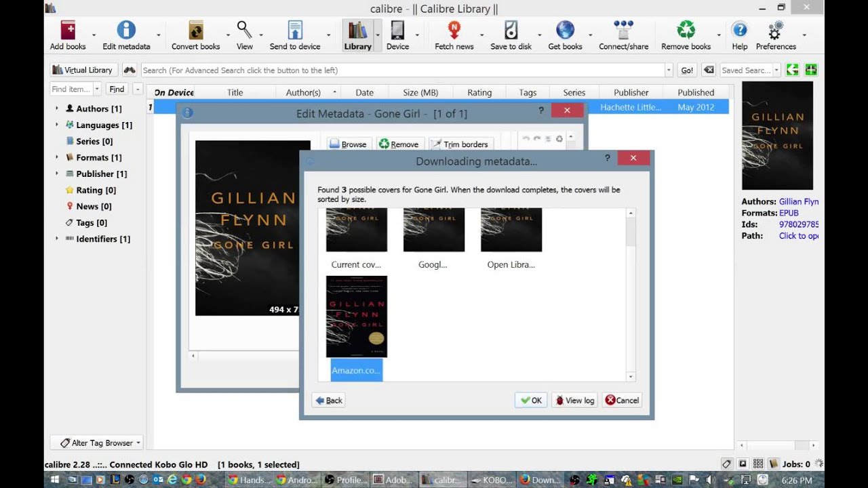Click OK in Downloading metadata dialog
The width and height of the screenshot is (868, 488).
531,400
